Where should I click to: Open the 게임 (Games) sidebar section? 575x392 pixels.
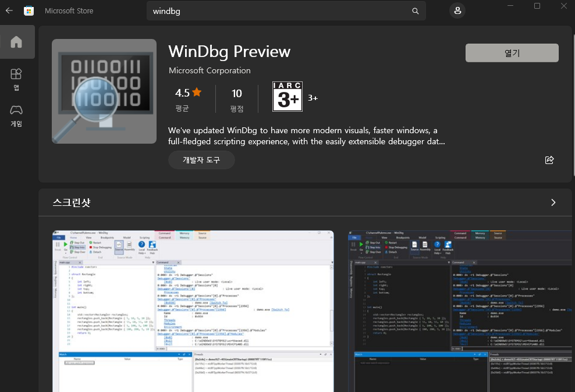click(x=16, y=116)
